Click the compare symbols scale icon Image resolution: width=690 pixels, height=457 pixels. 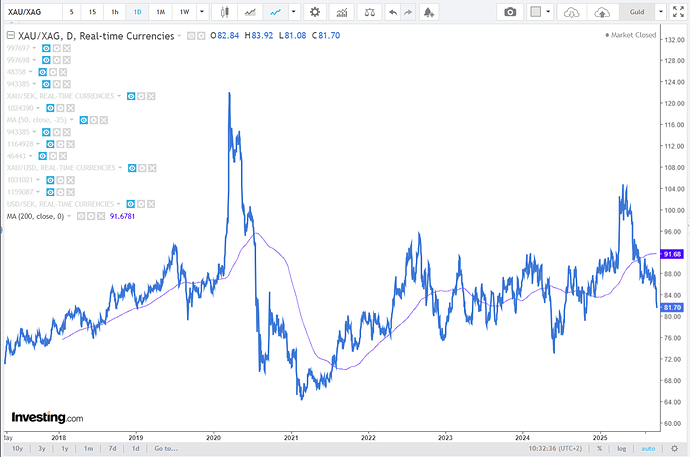point(372,12)
